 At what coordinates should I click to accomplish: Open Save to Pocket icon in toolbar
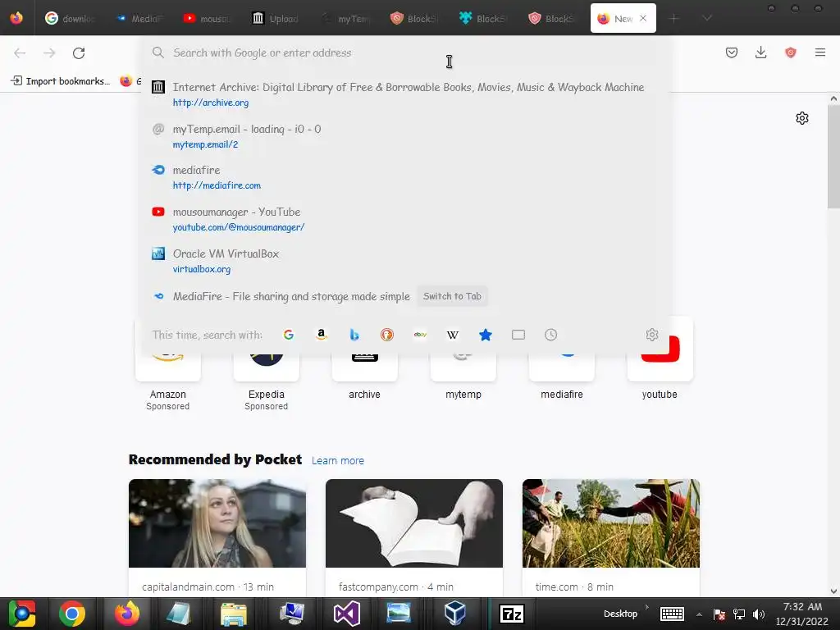(731, 52)
